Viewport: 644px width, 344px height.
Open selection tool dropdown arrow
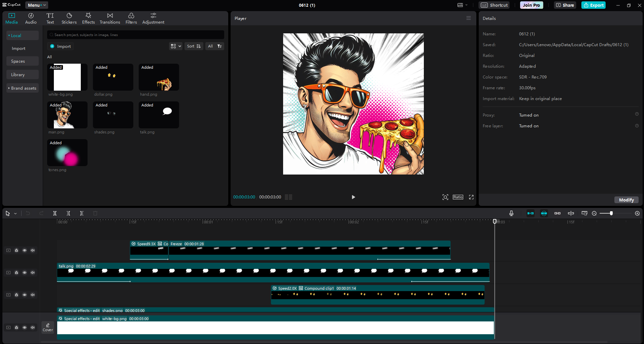[15, 214]
